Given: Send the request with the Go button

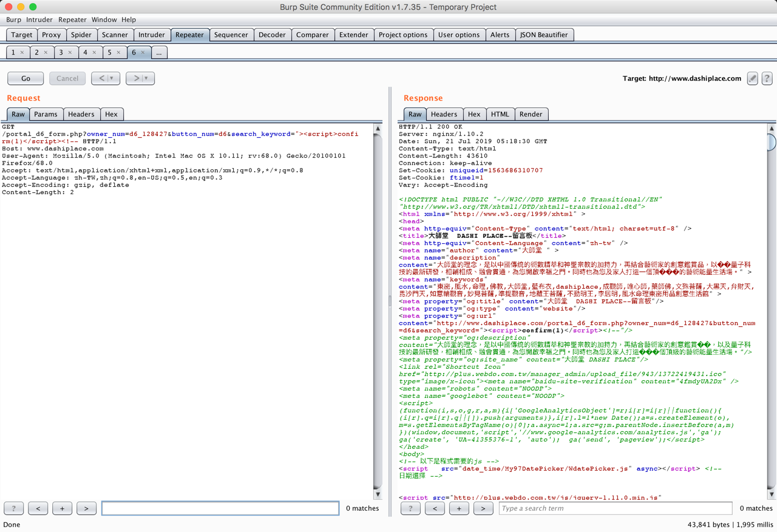Looking at the screenshot, I should [x=25, y=78].
